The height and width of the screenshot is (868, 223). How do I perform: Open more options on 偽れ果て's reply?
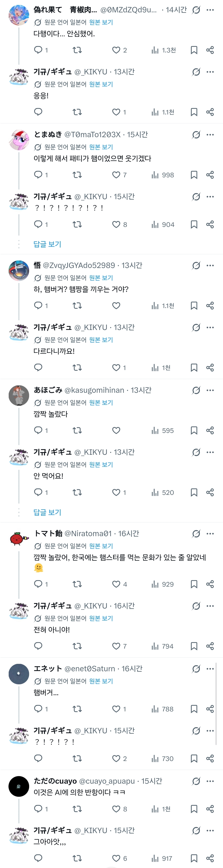(210, 10)
